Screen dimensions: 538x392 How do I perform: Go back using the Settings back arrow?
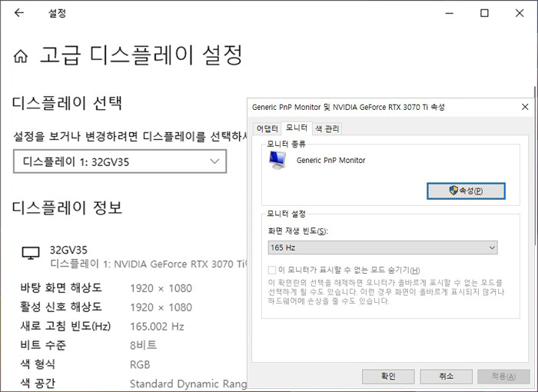tap(18, 13)
